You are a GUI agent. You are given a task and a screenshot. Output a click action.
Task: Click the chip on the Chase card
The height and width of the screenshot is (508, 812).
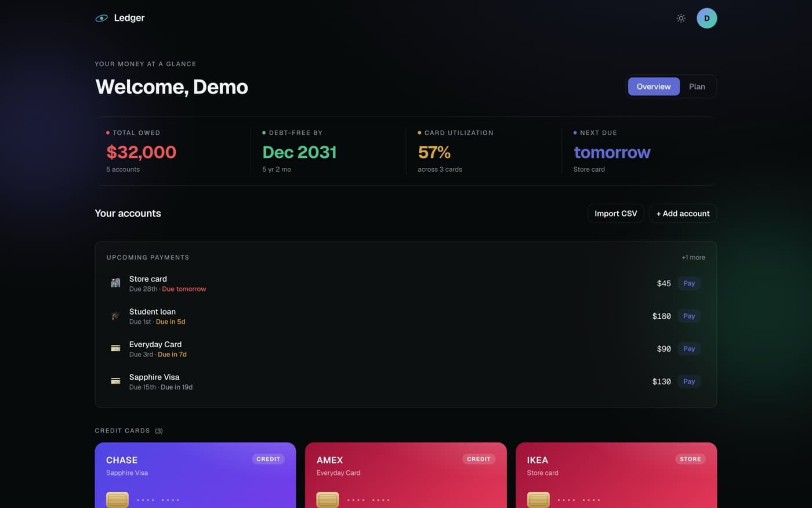coord(117,500)
